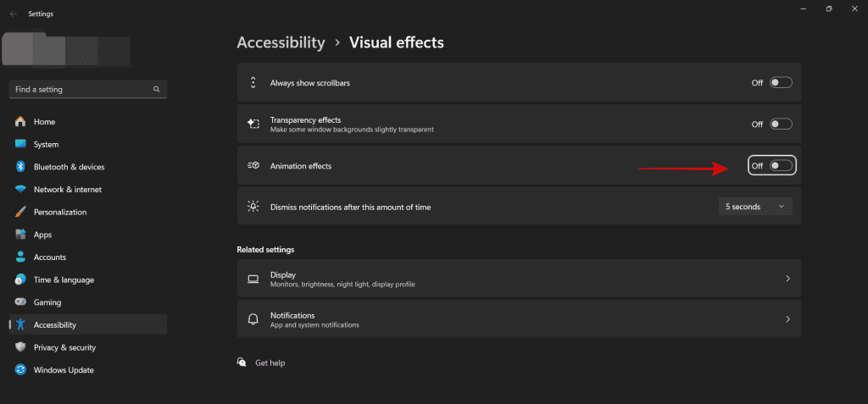The height and width of the screenshot is (404, 868).
Task: Click App and system notifications text
Action: click(314, 325)
